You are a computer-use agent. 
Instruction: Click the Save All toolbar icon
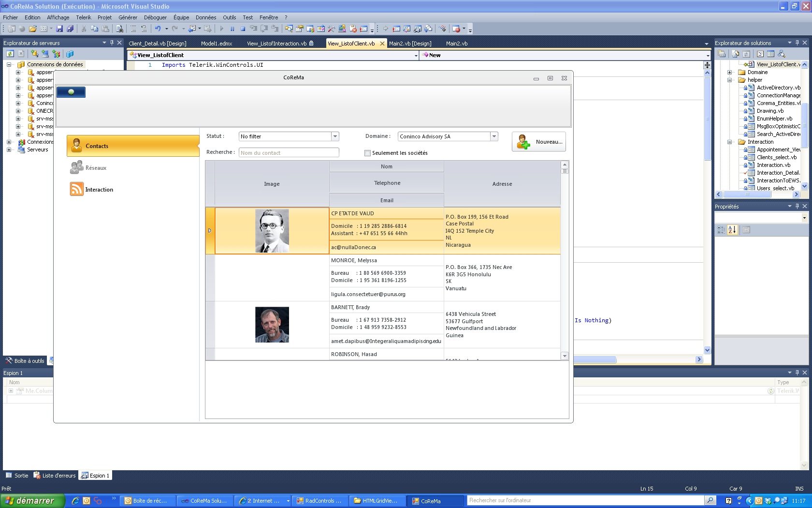(x=70, y=29)
